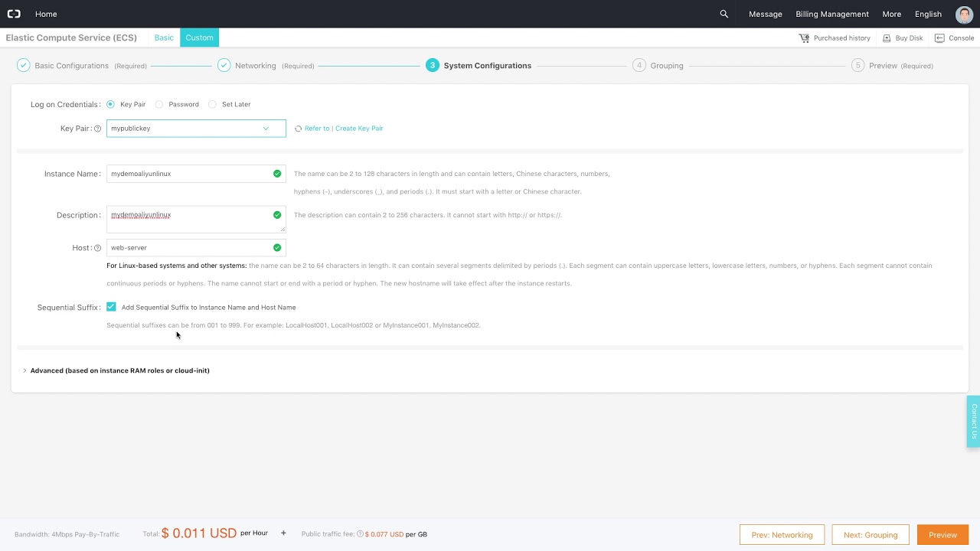Open the English language menu
This screenshot has height=551, width=980.
tap(928, 14)
